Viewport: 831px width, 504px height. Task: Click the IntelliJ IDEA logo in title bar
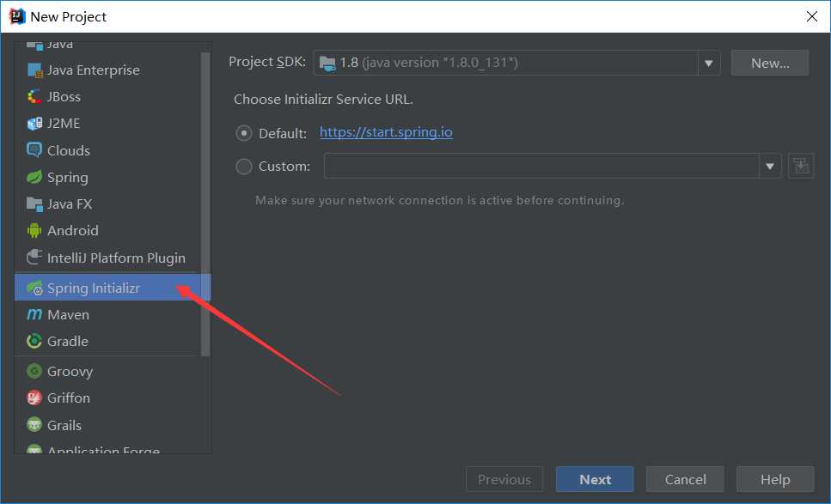pyautogui.click(x=17, y=16)
